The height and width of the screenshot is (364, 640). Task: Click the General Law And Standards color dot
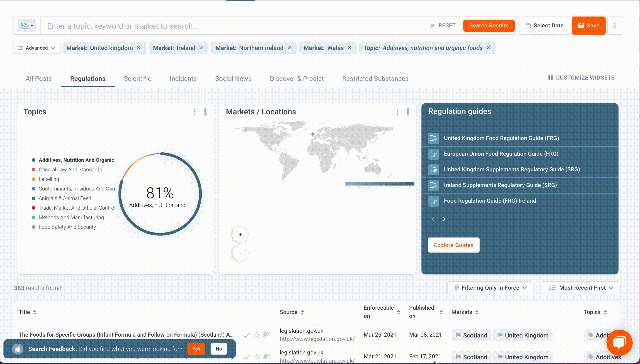pyautogui.click(x=34, y=170)
